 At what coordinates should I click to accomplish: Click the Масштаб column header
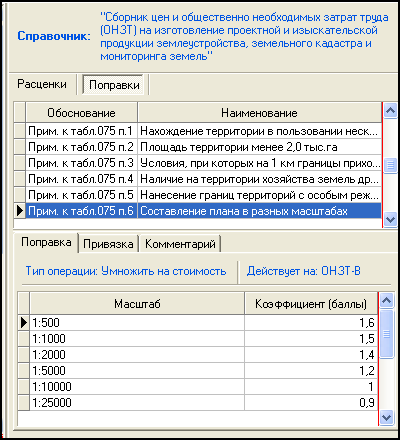(x=137, y=303)
